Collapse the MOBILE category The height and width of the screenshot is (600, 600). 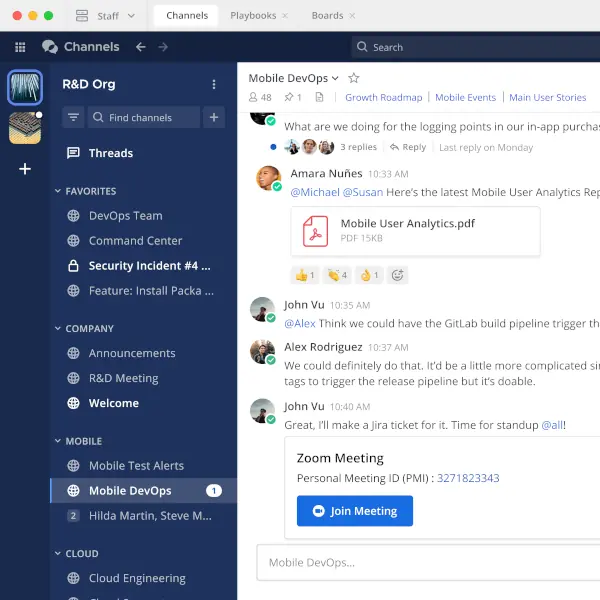point(57,441)
